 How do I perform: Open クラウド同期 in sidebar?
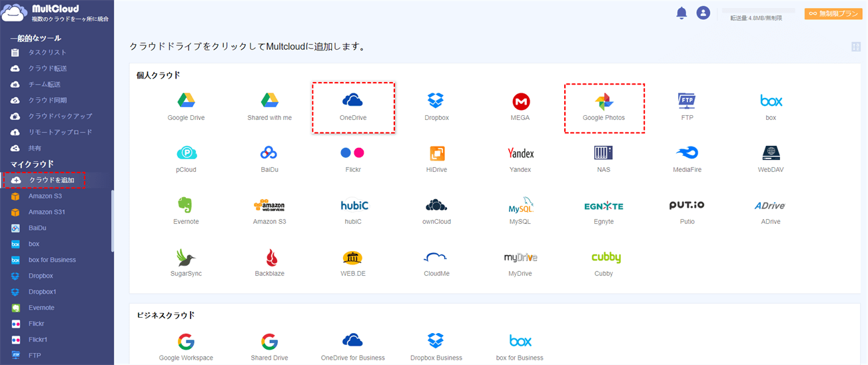[47, 100]
